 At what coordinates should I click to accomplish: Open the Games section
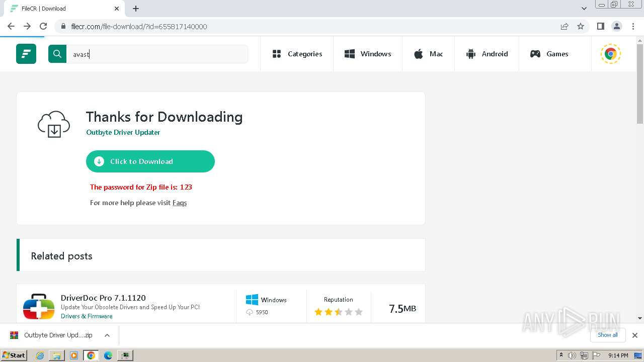[549, 54]
